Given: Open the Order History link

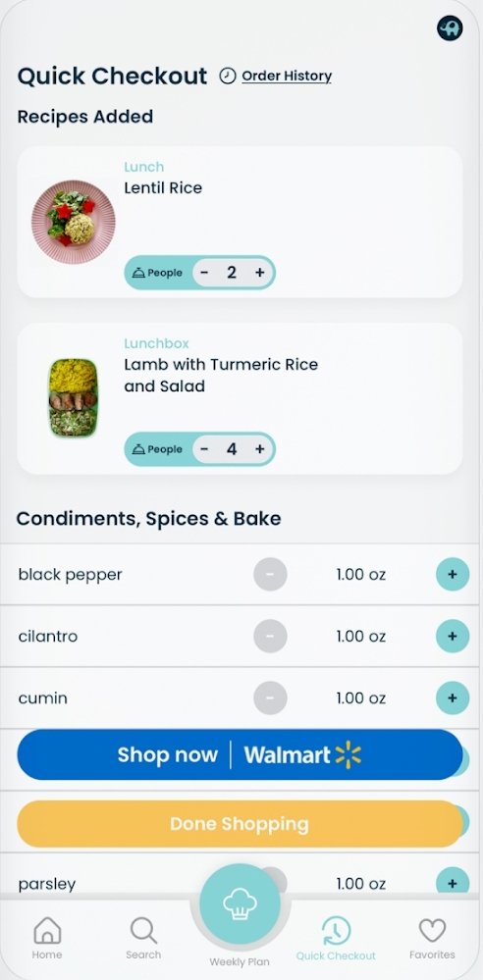Looking at the screenshot, I should pos(287,77).
